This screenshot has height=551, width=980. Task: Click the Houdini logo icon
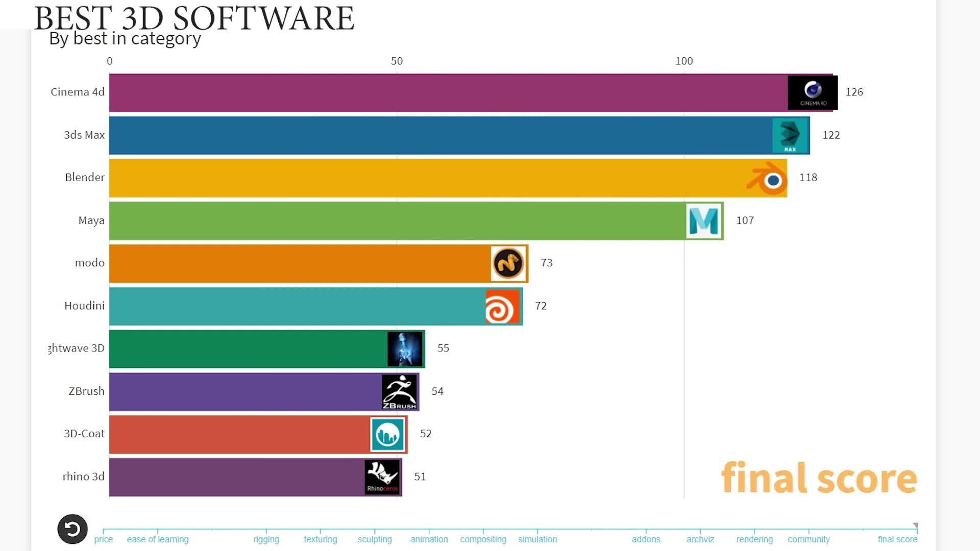coord(502,306)
